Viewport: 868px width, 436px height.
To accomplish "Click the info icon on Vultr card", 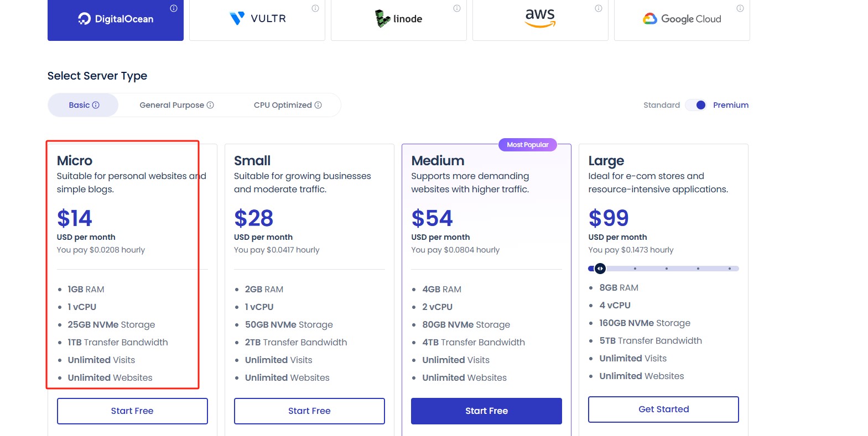I will tap(315, 8).
